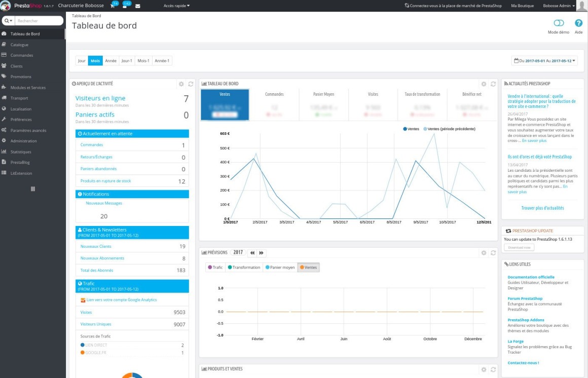Toggle the Mode démo switch
This screenshot has width=588, height=378.
click(x=559, y=23)
